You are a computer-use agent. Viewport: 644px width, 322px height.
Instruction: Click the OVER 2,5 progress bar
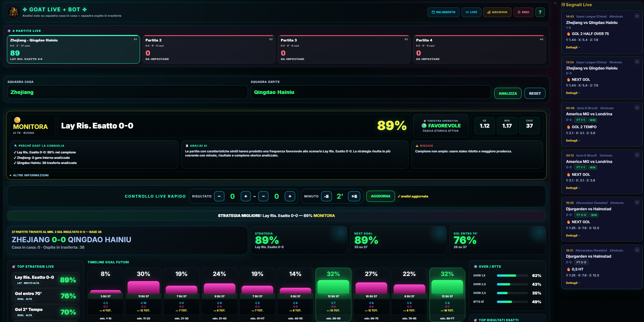click(x=513, y=284)
